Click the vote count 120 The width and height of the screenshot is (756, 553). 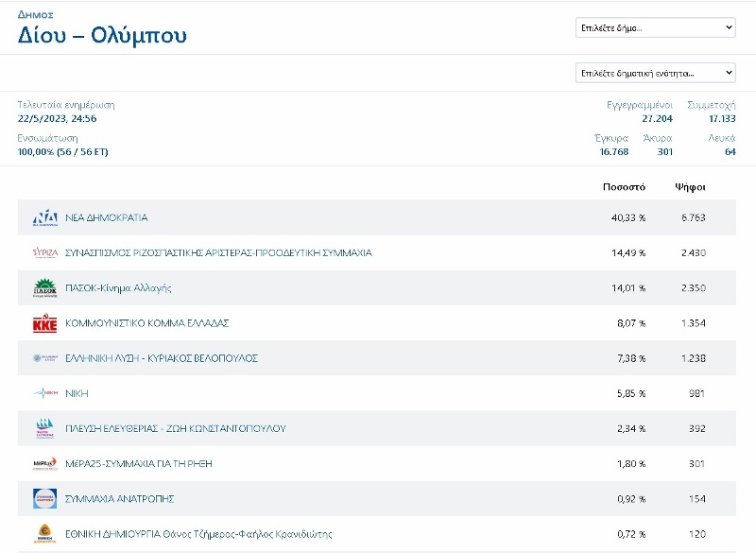pos(697,534)
